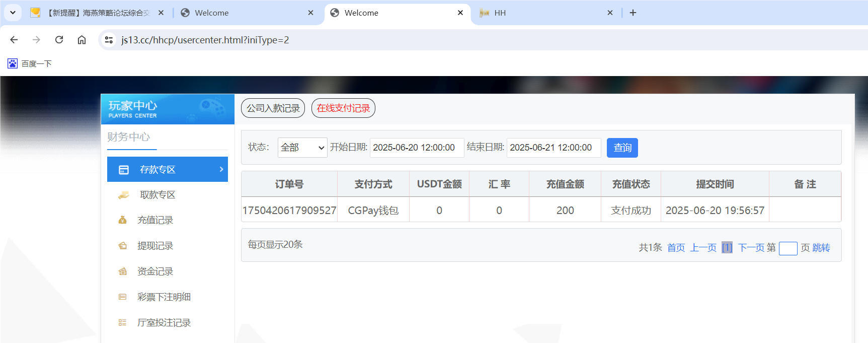Switch to the HH browser tab

tap(546, 13)
